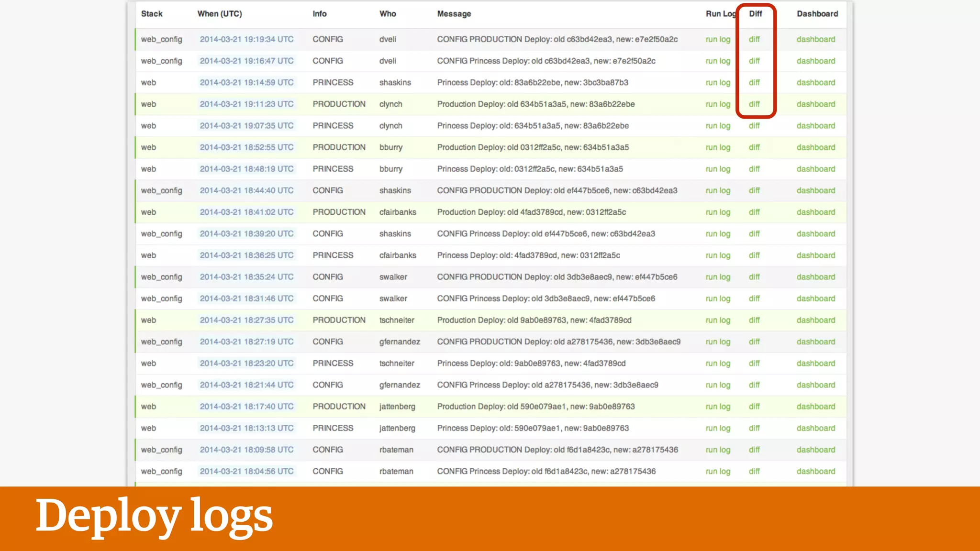Open diff for shaskins 19:14:59 Princess deploy
Screen dimensions: 980x551
[754, 82]
